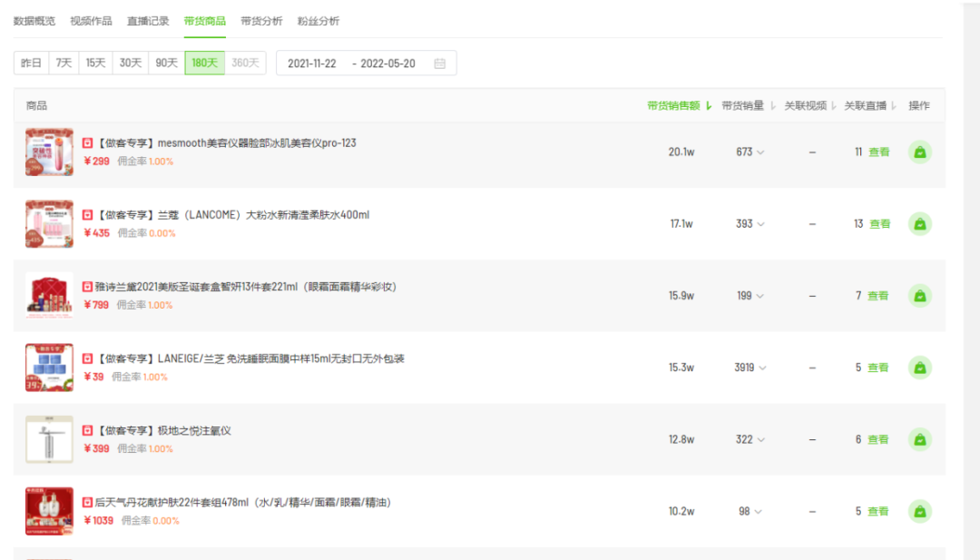The image size is (980, 560).
Task: Click the red platform icon beside mesmooth title
Action: point(87,143)
